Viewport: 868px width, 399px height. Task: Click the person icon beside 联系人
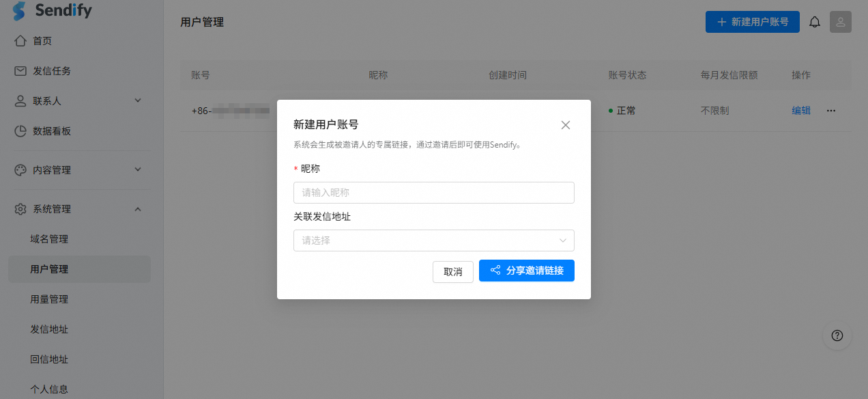20,101
